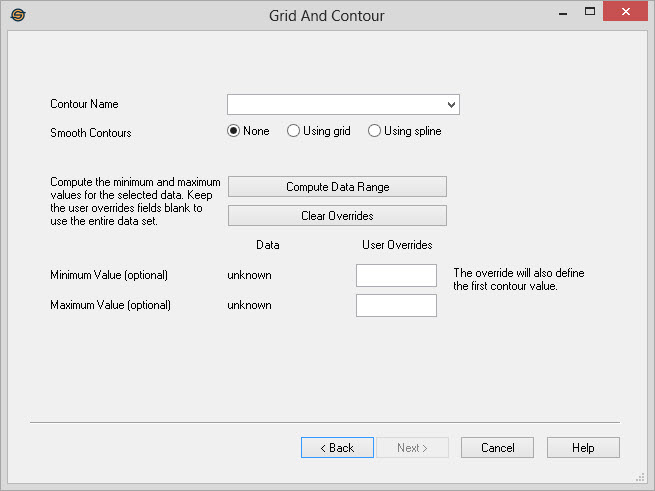This screenshot has width=655, height=491.
Task: Focus the Maximum Value user override field
Action: [x=396, y=305]
